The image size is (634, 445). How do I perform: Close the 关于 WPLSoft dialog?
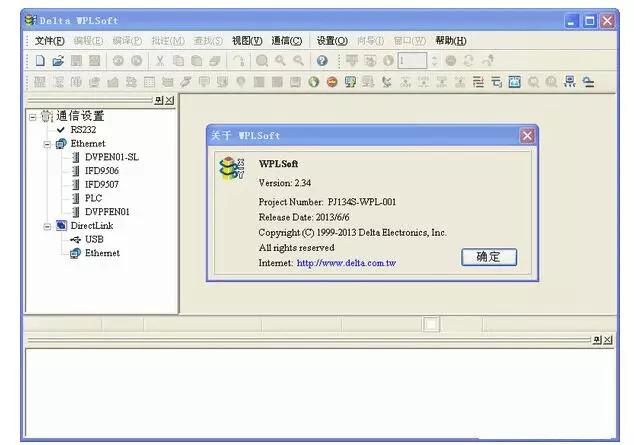tap(527, 135)
